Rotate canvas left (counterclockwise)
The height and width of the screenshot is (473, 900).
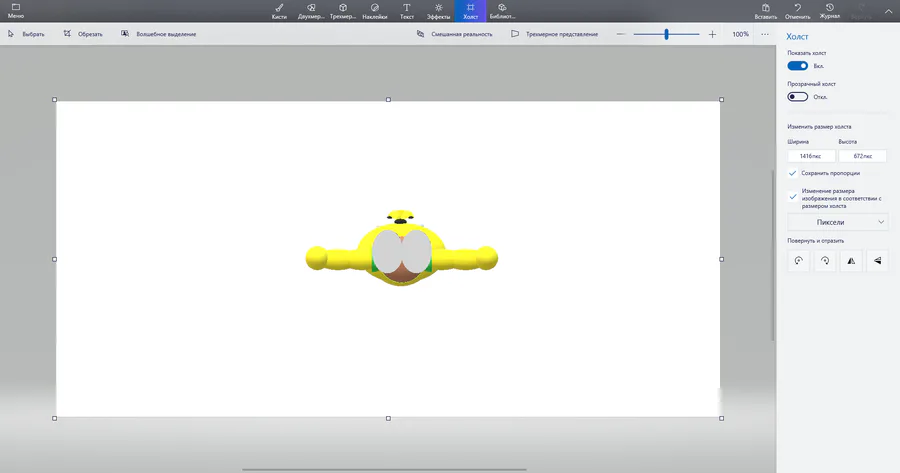798,261
